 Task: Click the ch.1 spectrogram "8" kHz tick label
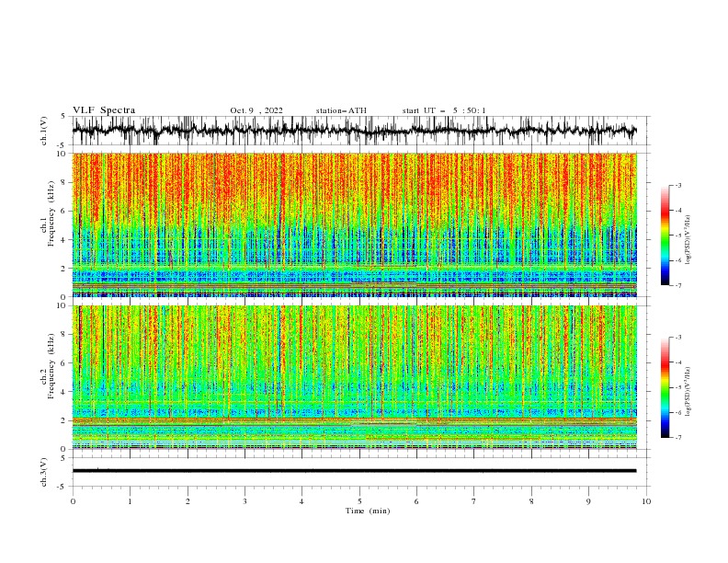click(x=64, y=182)
